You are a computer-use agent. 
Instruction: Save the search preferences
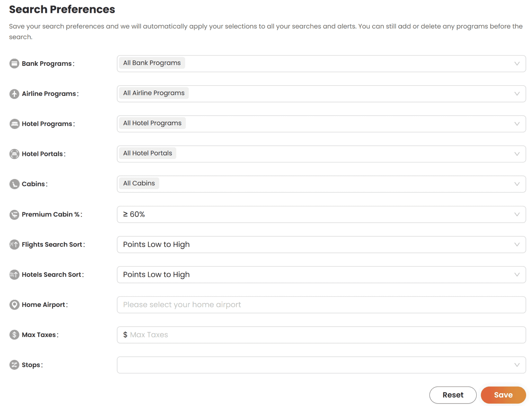click(503, 395)
